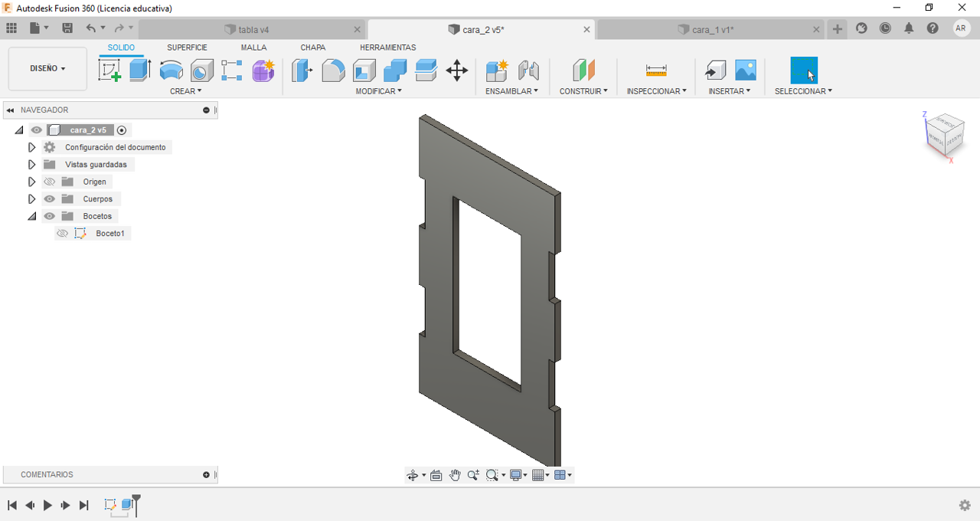The width and height of the screenshot is (980, 521).
Task: Expand Vistas guardadas node
Action: pyautogui.click(x=31, y=165)
